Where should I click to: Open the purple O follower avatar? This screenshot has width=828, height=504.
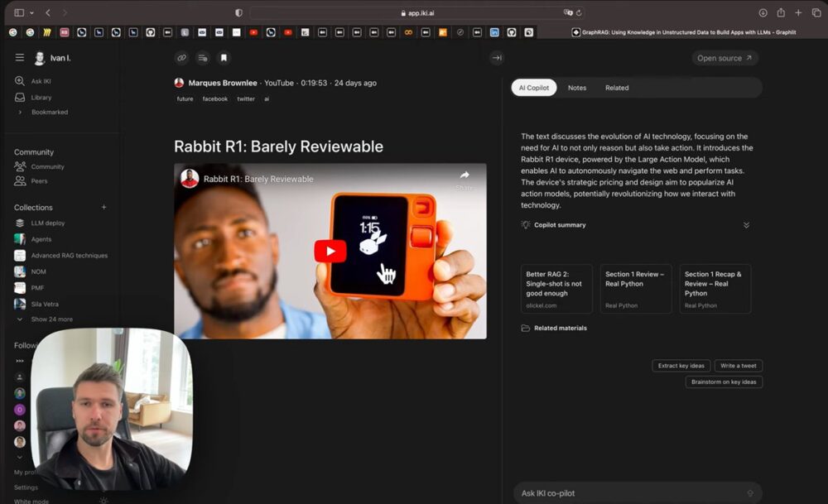(20, 410)
